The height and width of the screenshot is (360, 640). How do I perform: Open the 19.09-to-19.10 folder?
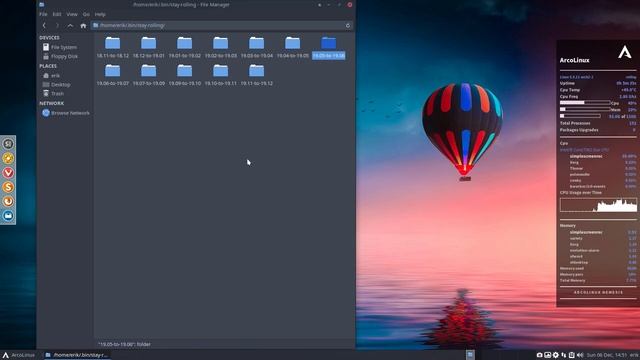[184, 75]
